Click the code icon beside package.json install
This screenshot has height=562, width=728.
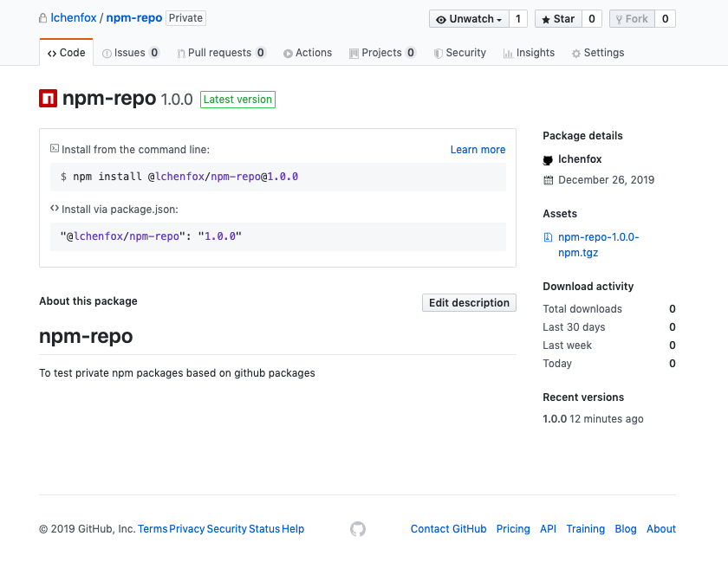55,209
